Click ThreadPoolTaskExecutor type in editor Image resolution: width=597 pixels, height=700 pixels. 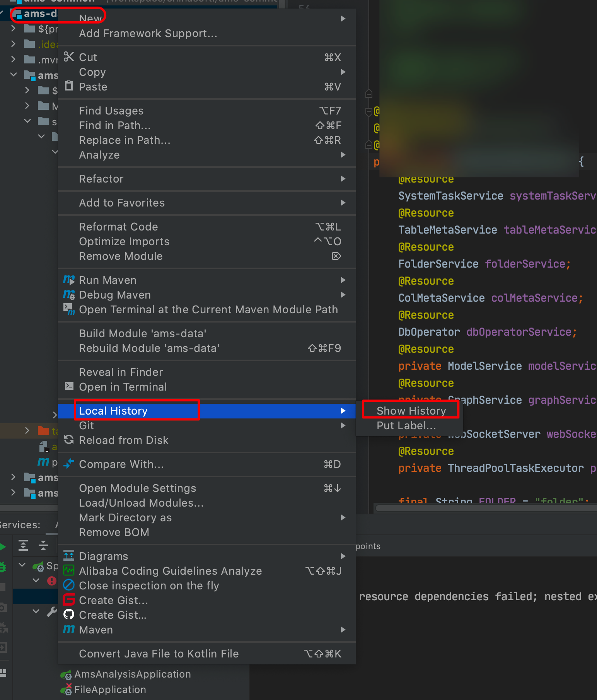coord(516,468)
